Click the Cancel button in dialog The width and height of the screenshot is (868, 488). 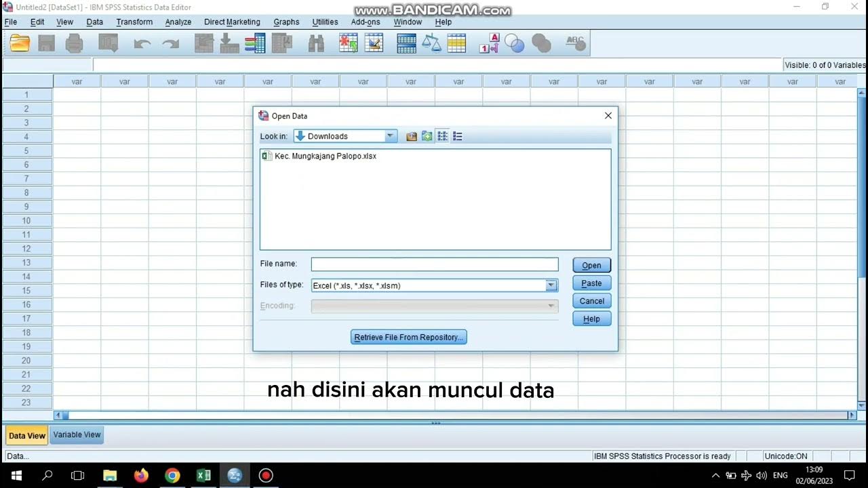click(x=591, y=301)
